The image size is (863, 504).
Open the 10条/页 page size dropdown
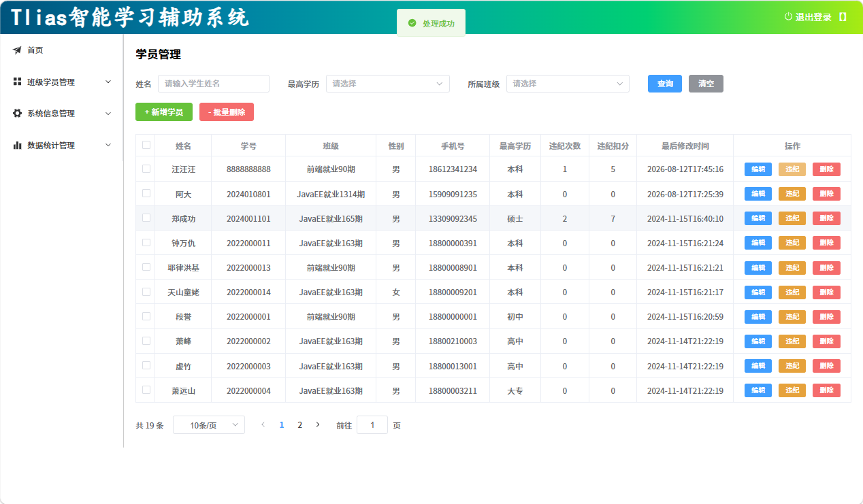point(209,425)
